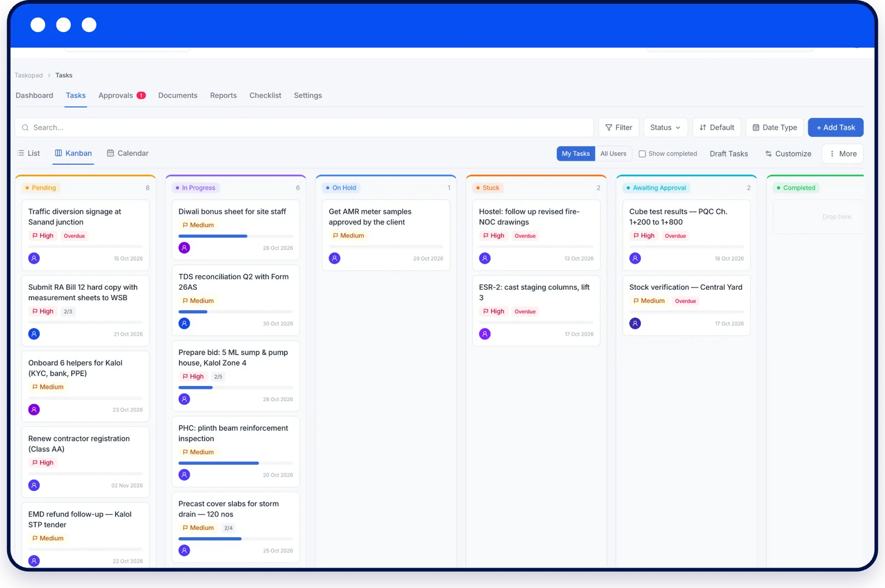Open the Checklist tab
Viewport: 885px width, 588px height.
(265, 96)
